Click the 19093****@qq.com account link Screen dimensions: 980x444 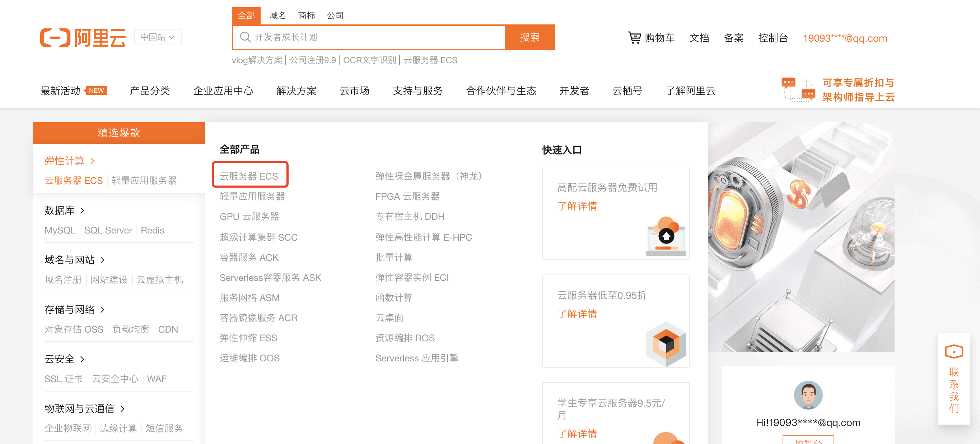[845, 38]
